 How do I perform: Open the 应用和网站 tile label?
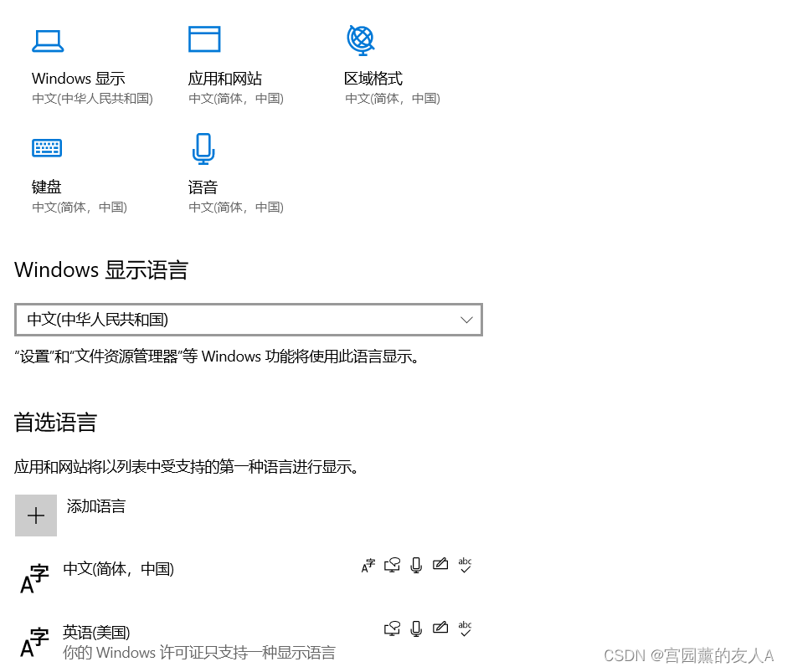(x=225, y=79)
